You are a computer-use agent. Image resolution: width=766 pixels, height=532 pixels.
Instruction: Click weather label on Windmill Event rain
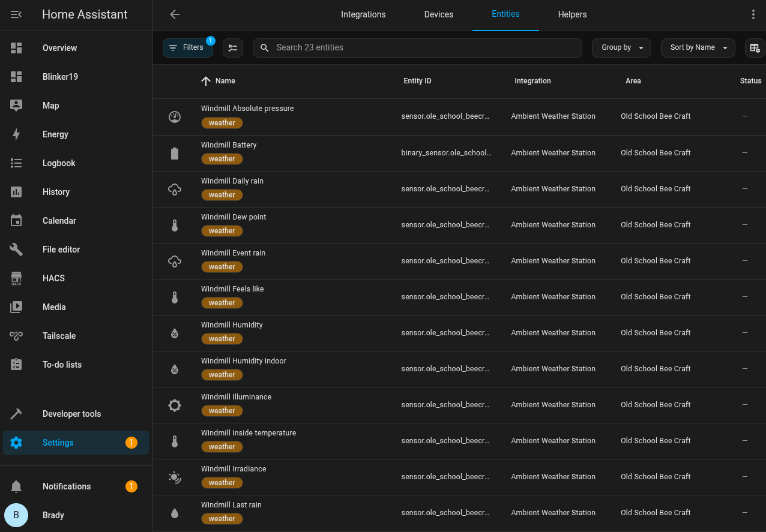pyautogui.click(x=222, y=267)
